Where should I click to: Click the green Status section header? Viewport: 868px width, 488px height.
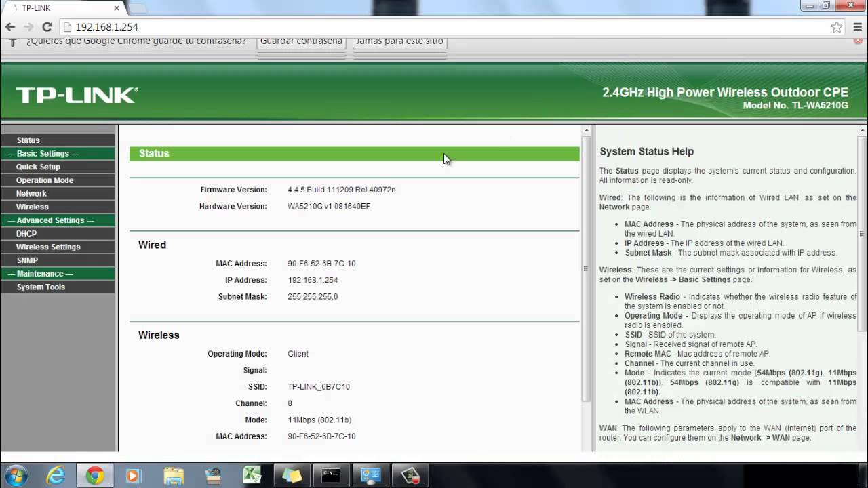(x=355, y=154)
